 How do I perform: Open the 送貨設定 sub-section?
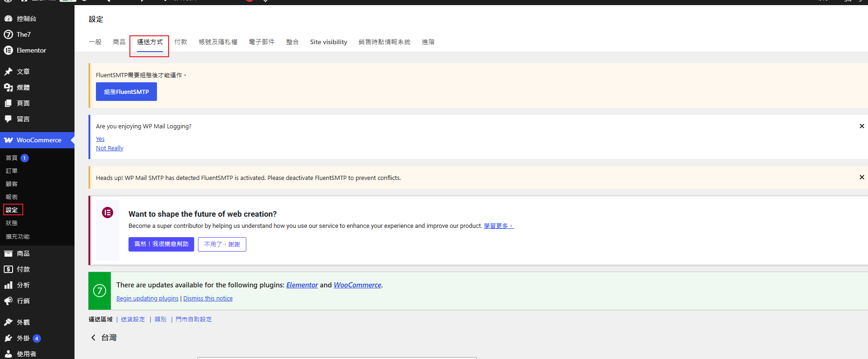tap(133, 319)
